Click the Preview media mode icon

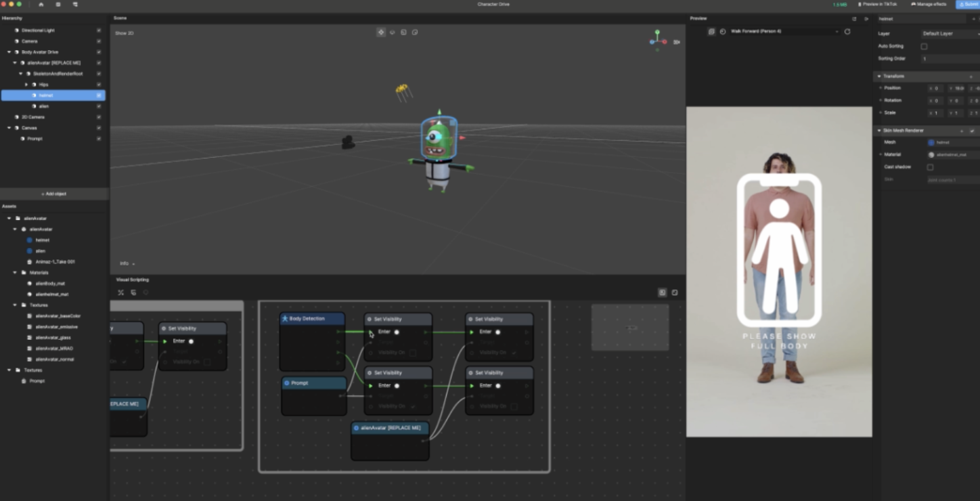coord(711,31)
